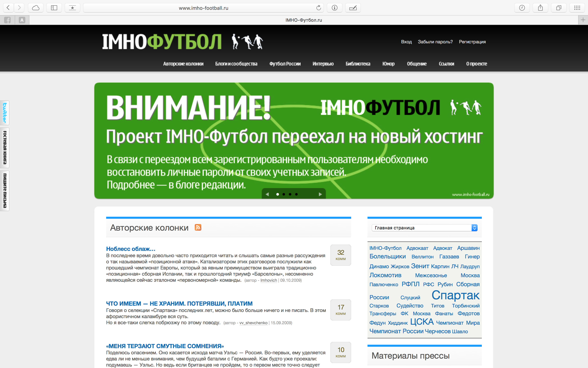The height and width of the screenshot is (368, 588).
Task: Open the pinned Facebook tab
Action: pyautogui.click(x=7, y=20)
